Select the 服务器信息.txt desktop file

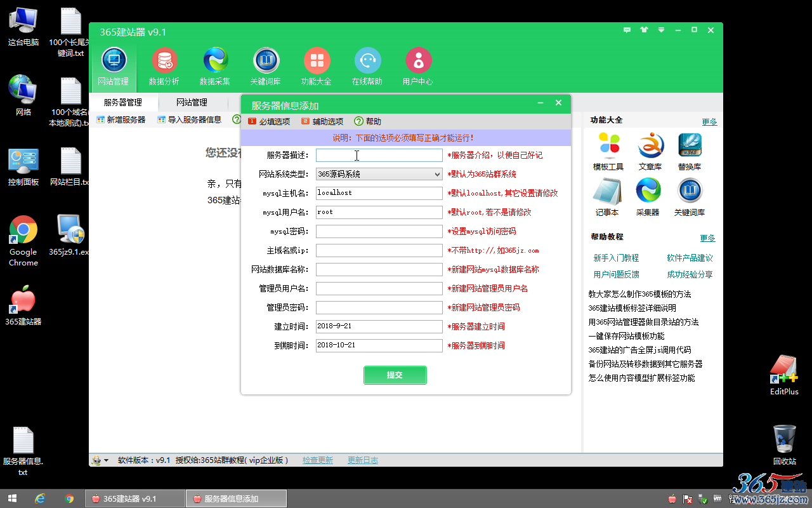click(23, 451)
